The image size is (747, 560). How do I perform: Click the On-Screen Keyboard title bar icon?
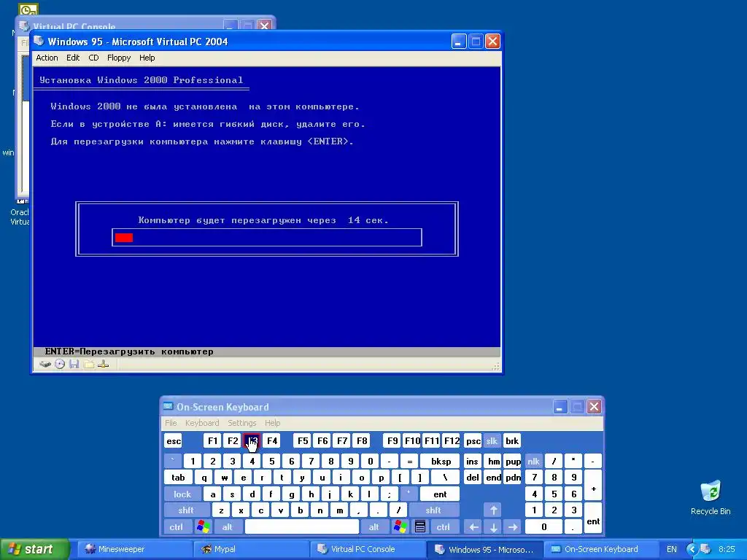point(168,407)
